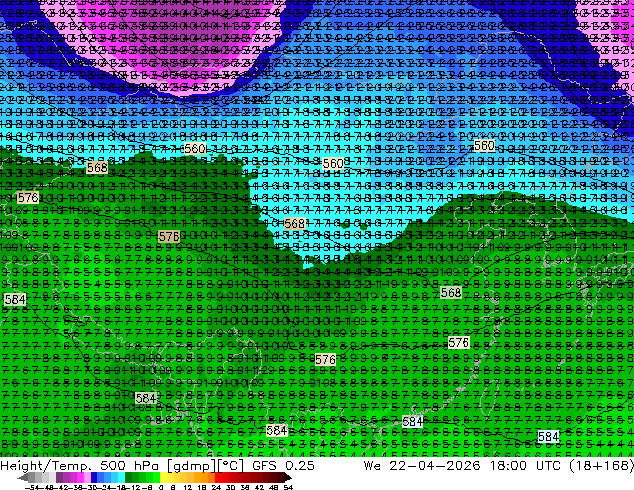634x490 pixels.
Task: Click the westernmost 584 height contour label
Action: pos(15,300)
